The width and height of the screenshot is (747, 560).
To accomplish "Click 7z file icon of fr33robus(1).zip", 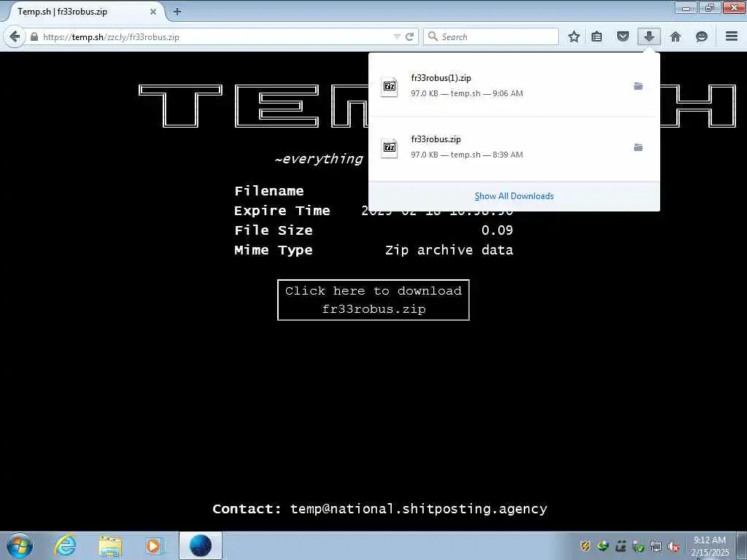I will (390, 87).
